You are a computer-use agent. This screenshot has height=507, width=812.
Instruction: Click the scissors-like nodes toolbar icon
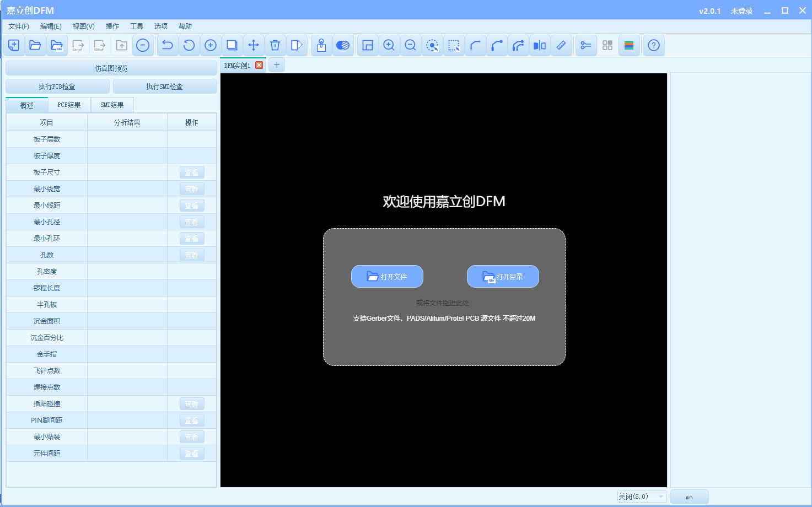tap(586, 45)
